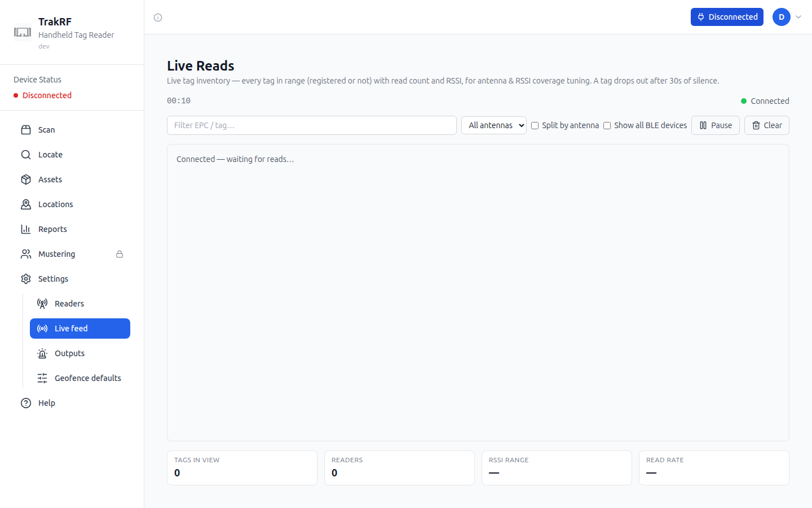812x508 pixels.
Task: Open the Assets page
Action: point(72,179)
